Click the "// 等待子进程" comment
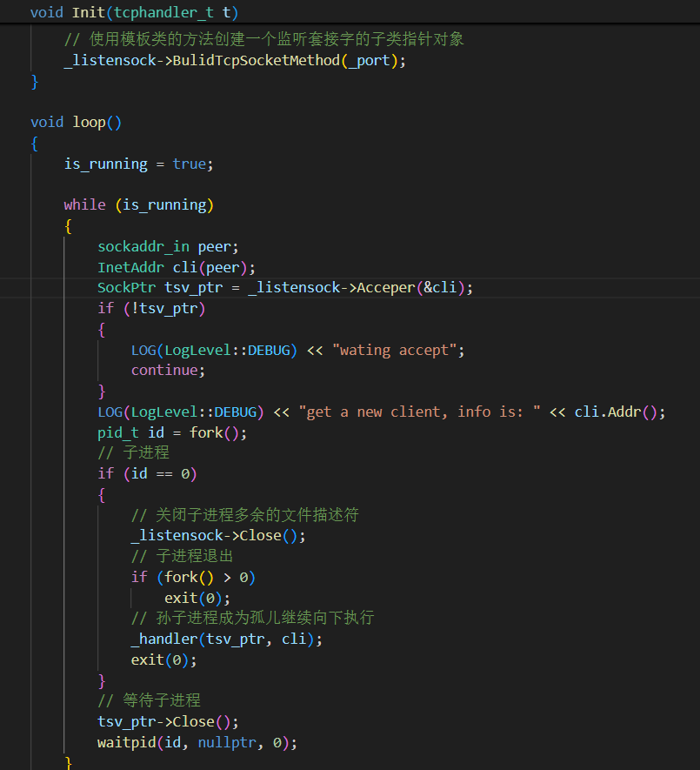 click(x=149, y=700)
